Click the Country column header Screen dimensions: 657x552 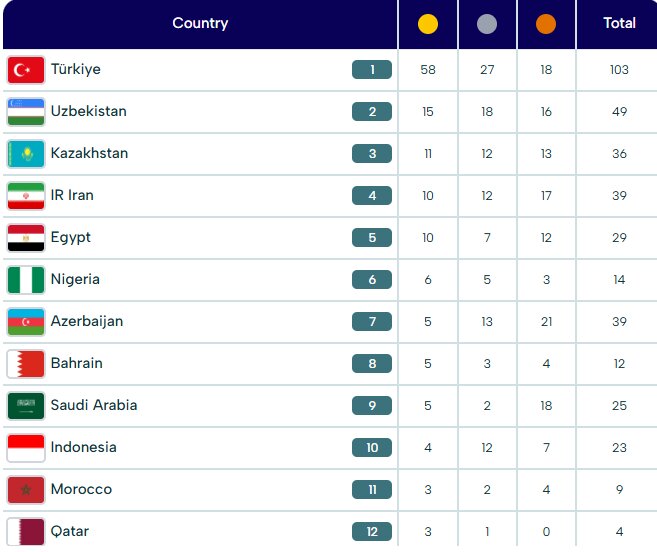[x=200, y=23]
